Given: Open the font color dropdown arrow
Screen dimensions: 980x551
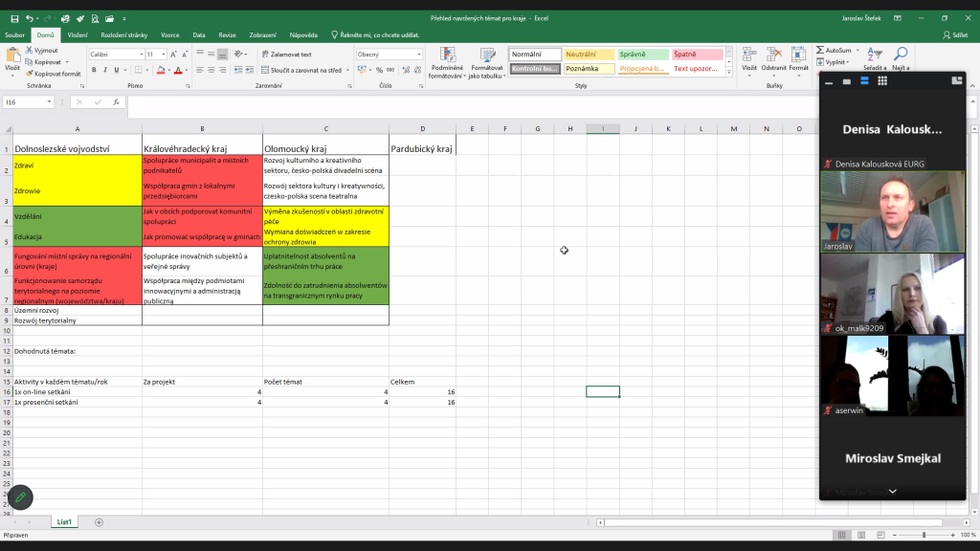Looking at the screenshot, I should pyautogui.click(x=187, y=70).
